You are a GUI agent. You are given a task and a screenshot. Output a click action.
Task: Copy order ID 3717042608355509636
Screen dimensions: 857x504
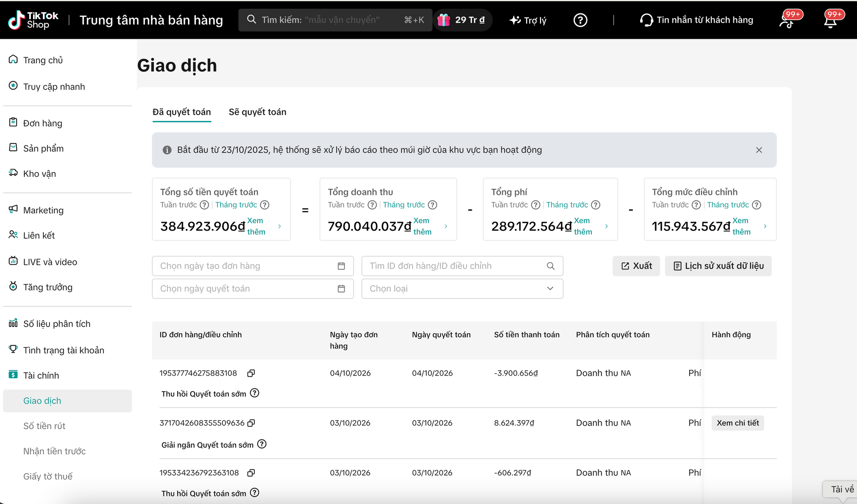pos(251,423)
